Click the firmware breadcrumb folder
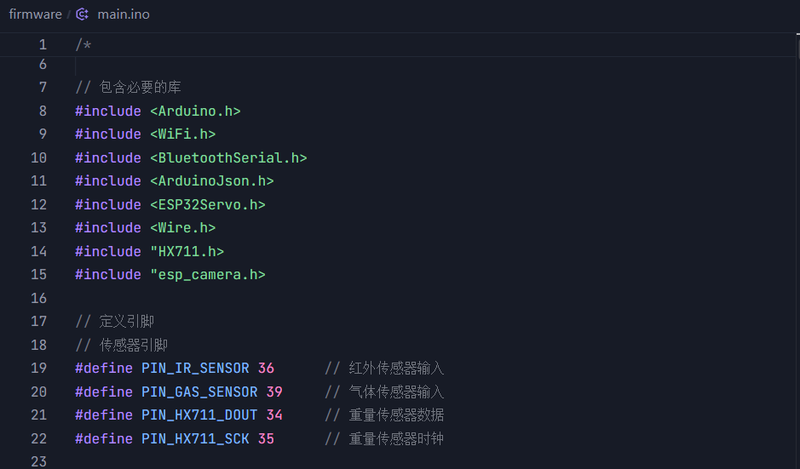Viewport: 800px width, 469px height. tap(35, 14)
